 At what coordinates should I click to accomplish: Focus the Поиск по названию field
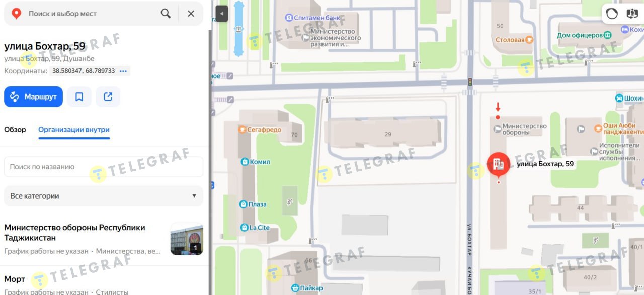[x=104, y=167]
